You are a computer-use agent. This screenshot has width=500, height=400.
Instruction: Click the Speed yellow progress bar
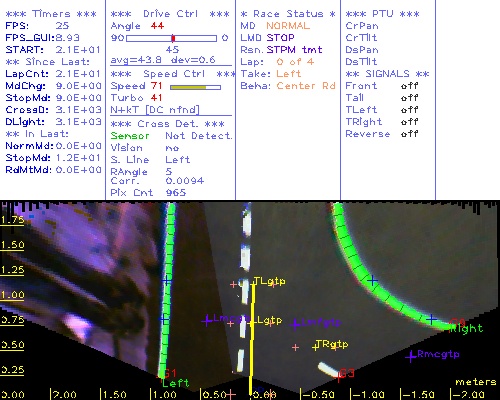[x=195, y=87]
